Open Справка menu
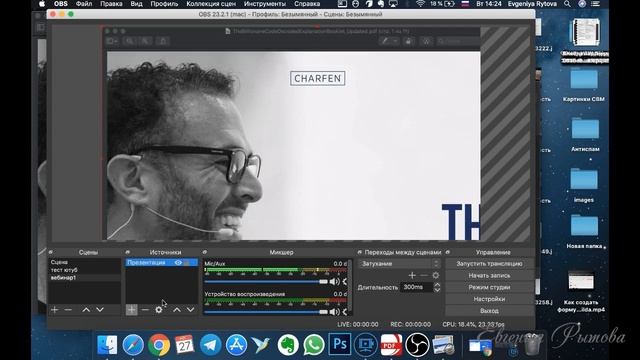Viewport: 640px width, 360px height. (307, 4)
